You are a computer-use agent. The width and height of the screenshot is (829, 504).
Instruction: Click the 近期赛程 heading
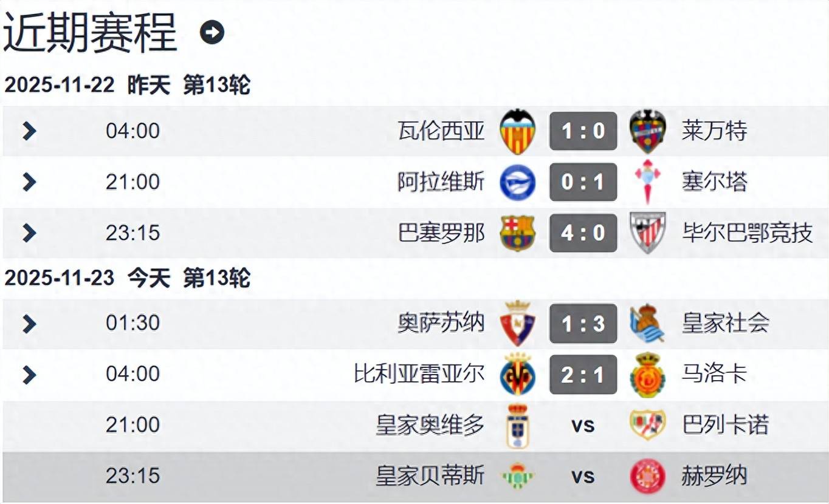91,32
